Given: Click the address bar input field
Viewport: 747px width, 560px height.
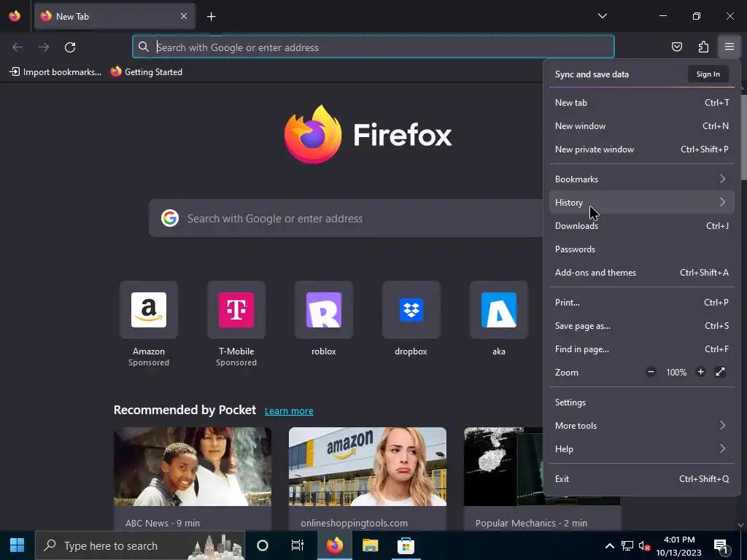Looking at the screenshot, I should pyautogui.click(x=373, y=47).
